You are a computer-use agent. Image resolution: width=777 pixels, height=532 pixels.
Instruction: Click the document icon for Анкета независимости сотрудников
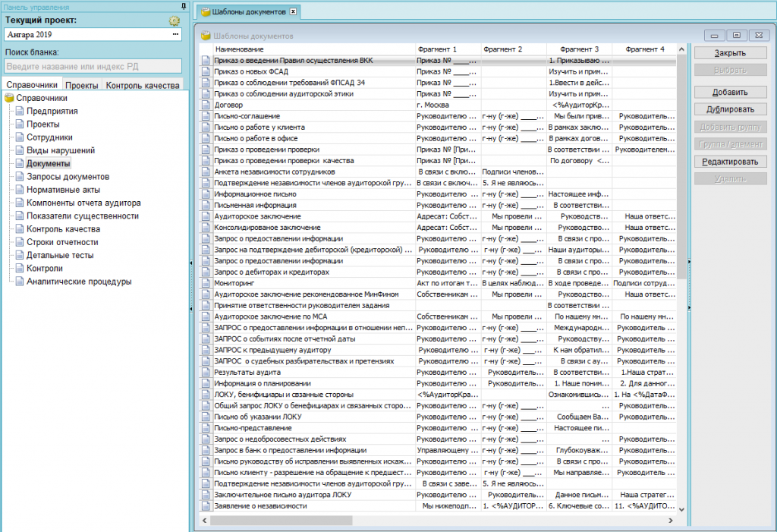[x=206, y=172]
